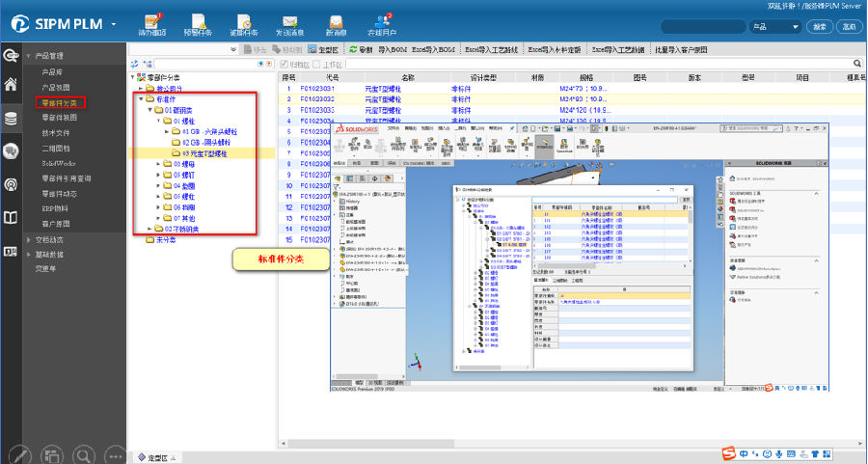Image resolution: width=868 pixels, height=464 pixels.
Task: Click the 搜索 search button
Action: (819, 27)
